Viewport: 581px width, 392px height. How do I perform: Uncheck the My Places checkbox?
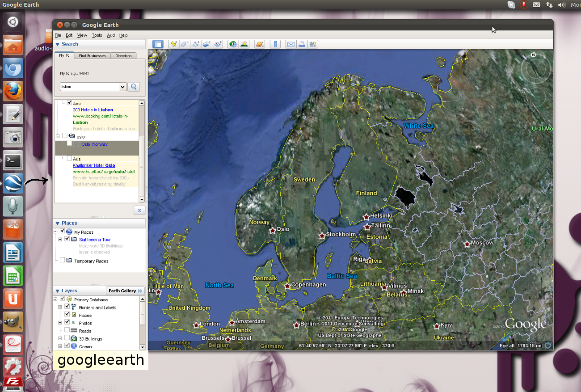tap(63, 232)
